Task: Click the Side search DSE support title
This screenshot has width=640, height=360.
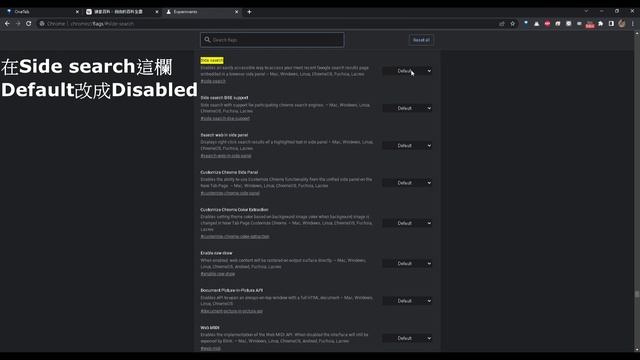Action: (224, 98)
